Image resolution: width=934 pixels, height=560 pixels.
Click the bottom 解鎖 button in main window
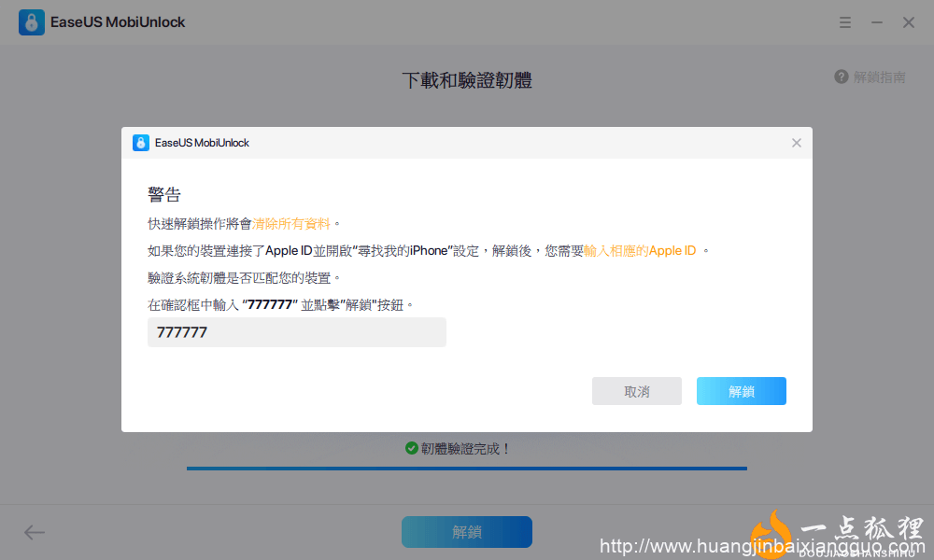pyautogui.click(x=467, y=532)
